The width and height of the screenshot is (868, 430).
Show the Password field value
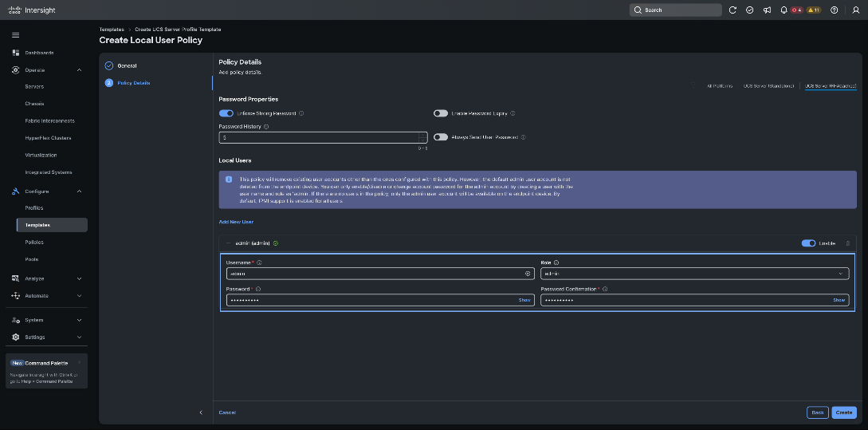click(524, 300)
